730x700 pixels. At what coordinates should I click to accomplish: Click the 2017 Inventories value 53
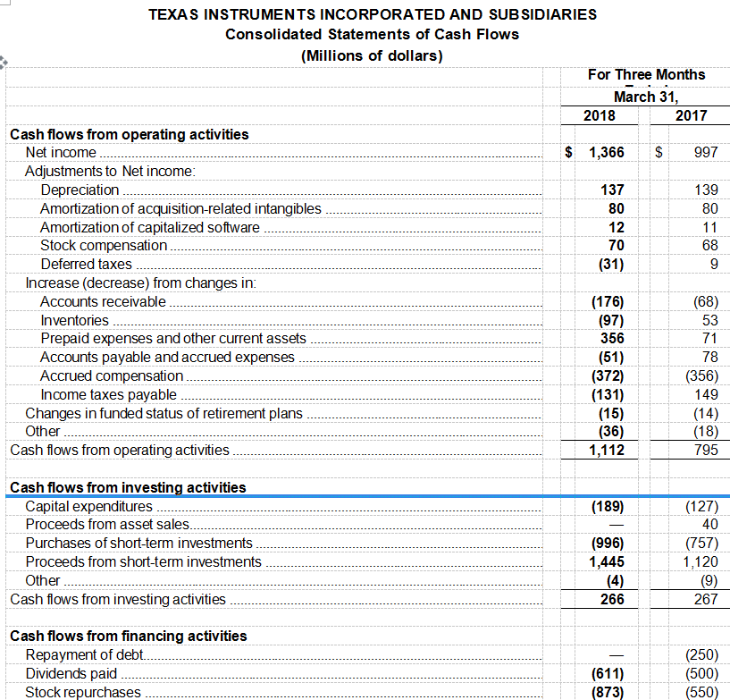click(710, 320)
